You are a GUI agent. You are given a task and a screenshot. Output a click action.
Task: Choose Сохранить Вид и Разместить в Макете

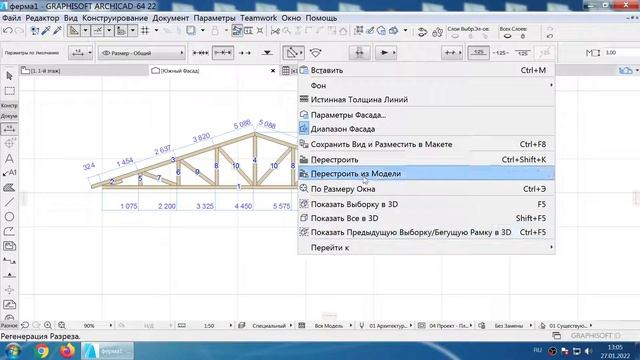427,144
